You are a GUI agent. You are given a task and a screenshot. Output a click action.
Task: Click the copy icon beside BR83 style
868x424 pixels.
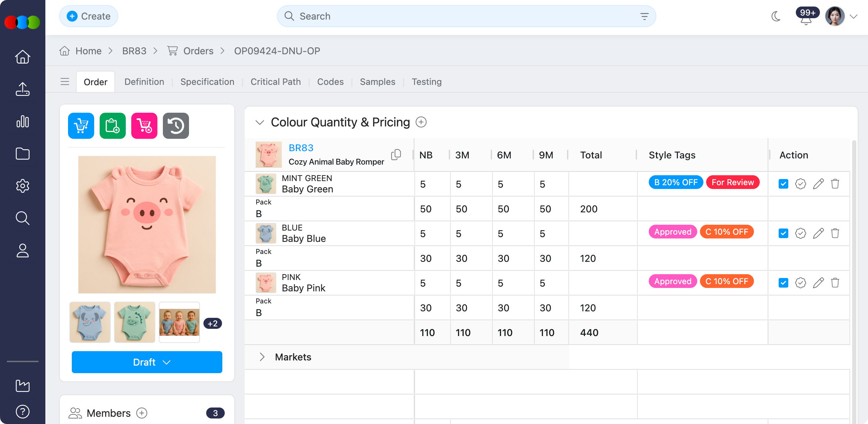tap(396, 155)
